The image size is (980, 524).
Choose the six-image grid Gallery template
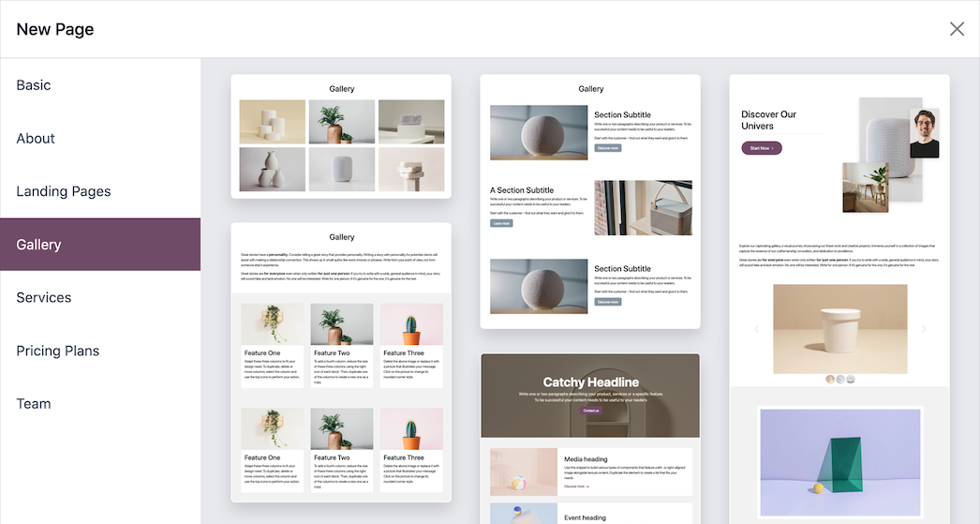click(341, 136)
